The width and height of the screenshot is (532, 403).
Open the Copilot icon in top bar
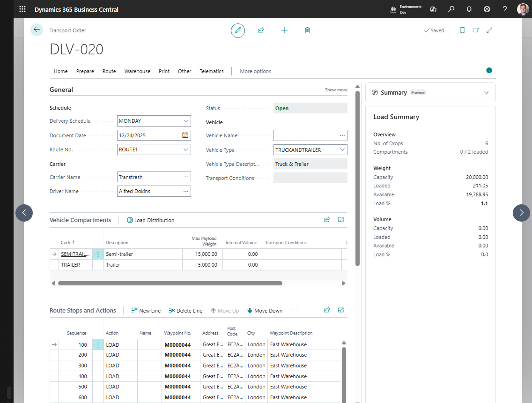pyautogui.click(x=433, y=9)
